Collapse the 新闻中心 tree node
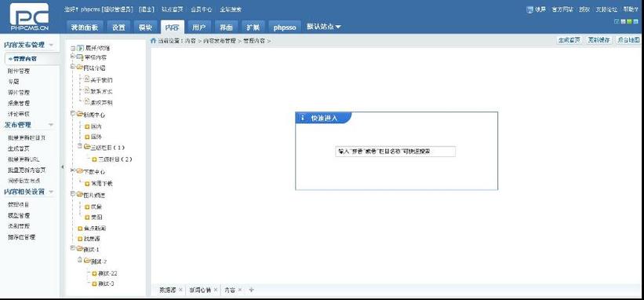The height and width of the screenshot is (300, 644). [73, 113]
